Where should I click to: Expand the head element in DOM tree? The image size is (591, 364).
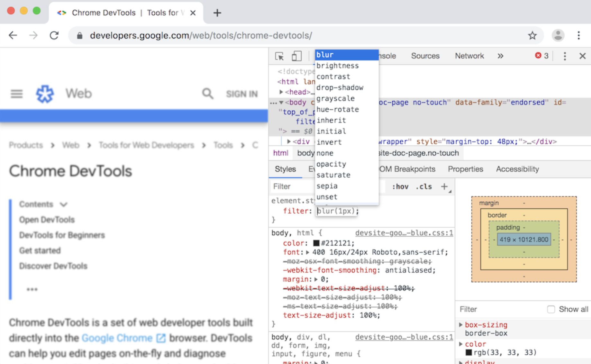(281, 92)
